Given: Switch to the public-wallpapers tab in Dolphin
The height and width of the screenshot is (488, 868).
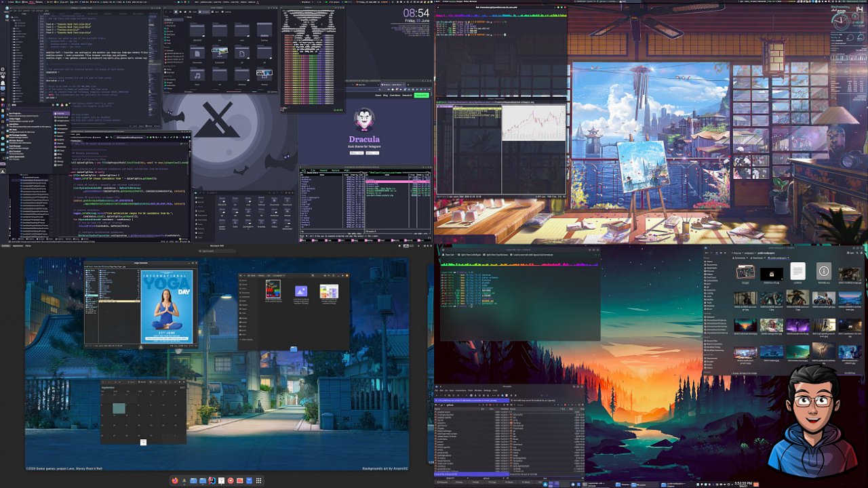Looking at the screenshot, I should click(x=778, y=258).
